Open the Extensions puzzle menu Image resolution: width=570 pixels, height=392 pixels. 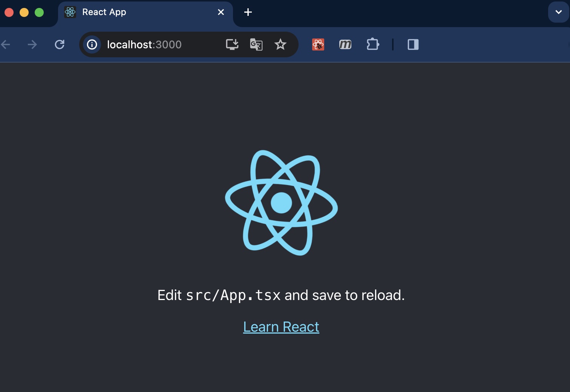[x=373, y=44]
